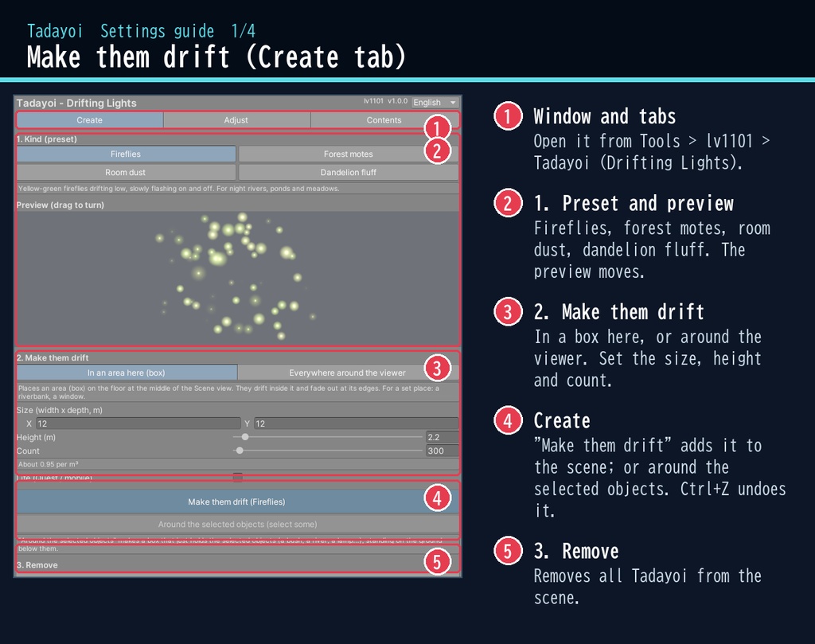Click the 'Places an area (box) on the floor' description
This screenshot has height=644, width=815.
click(228, 392)
